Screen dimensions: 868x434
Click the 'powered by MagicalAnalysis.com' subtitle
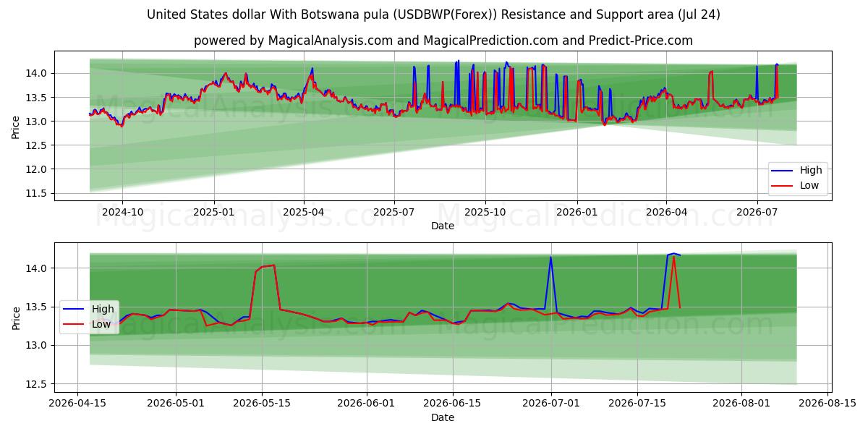coord(443,41)
